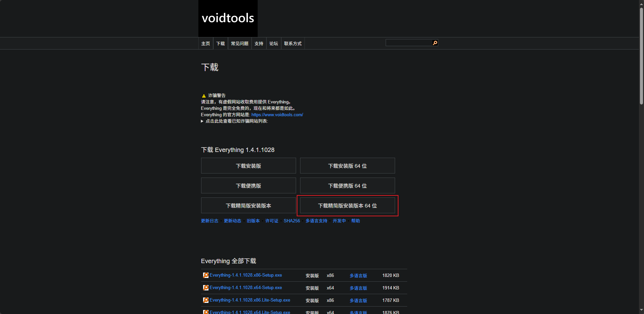Viewport: 644px width, 314px height.
Task: Open the 多语言支持 link
Action: point(317,221)
